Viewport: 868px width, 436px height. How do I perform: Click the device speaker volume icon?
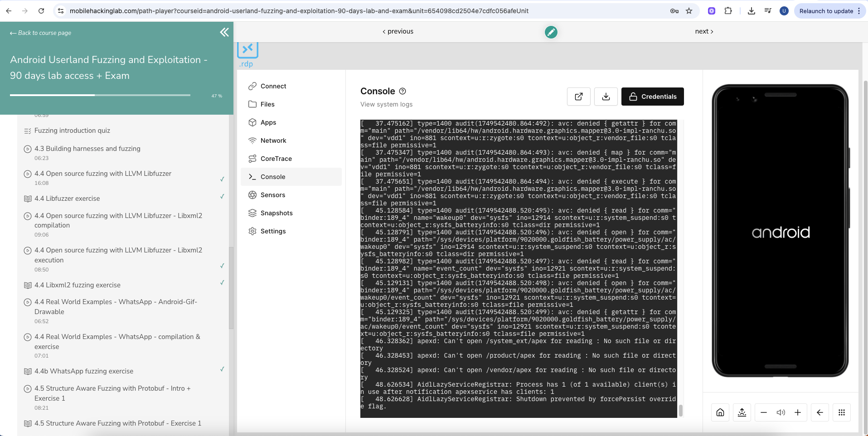click(781, 412)
